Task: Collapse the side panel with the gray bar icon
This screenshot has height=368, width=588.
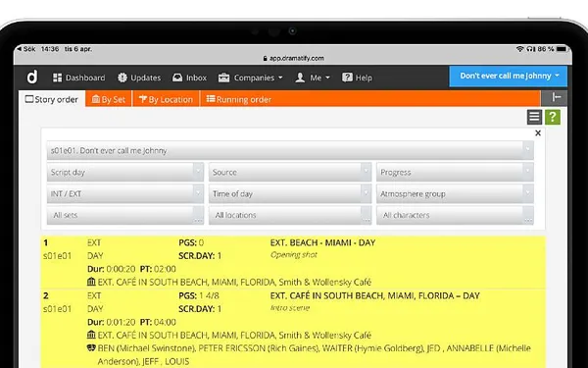Action: tap(555, 98)
